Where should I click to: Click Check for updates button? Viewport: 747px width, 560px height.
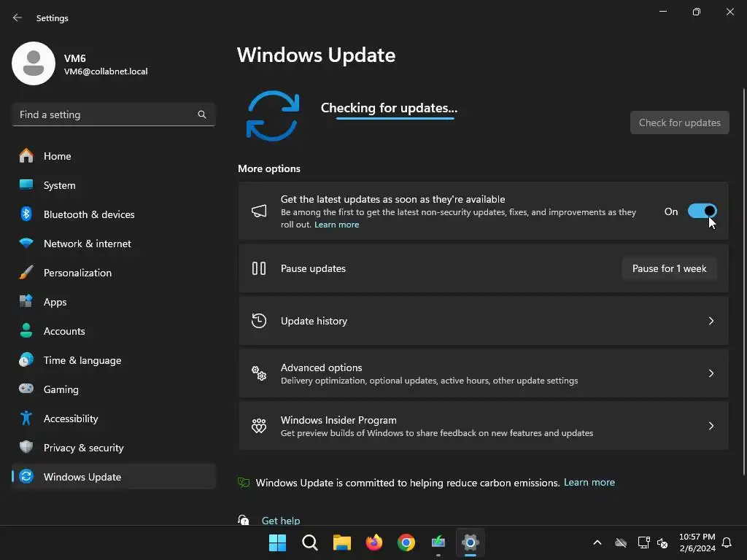pyautogui.click(x=679, y=122)
